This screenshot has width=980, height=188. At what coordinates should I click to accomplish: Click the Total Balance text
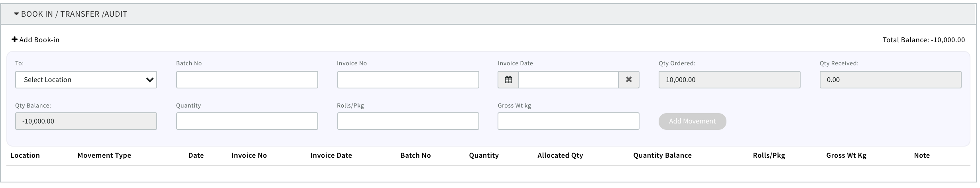tap(923, 40)
